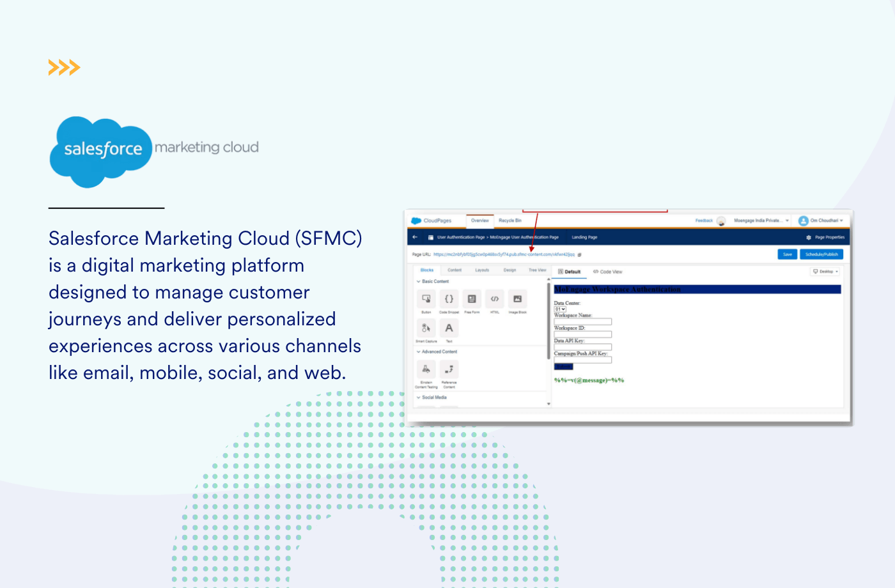Click the Workspace Name input field
Screen dimensions: 895x588
click(x=583, y=321)
